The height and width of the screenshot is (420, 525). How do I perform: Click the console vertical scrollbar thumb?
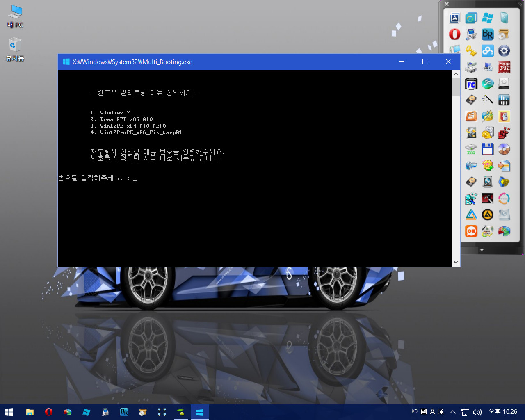pyautogui.click(x=456, y=87)
